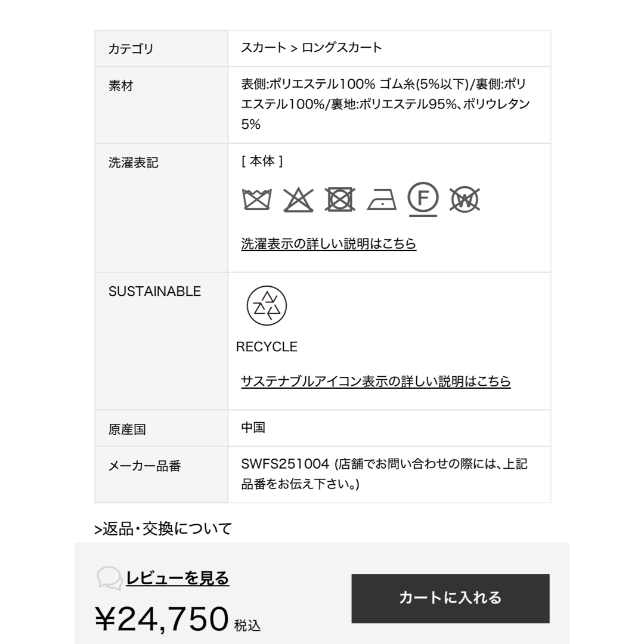Image resolution: width=644 pixels, height=644 pixels.
Task: Open the レビューを見る review link
Action: 178,578
